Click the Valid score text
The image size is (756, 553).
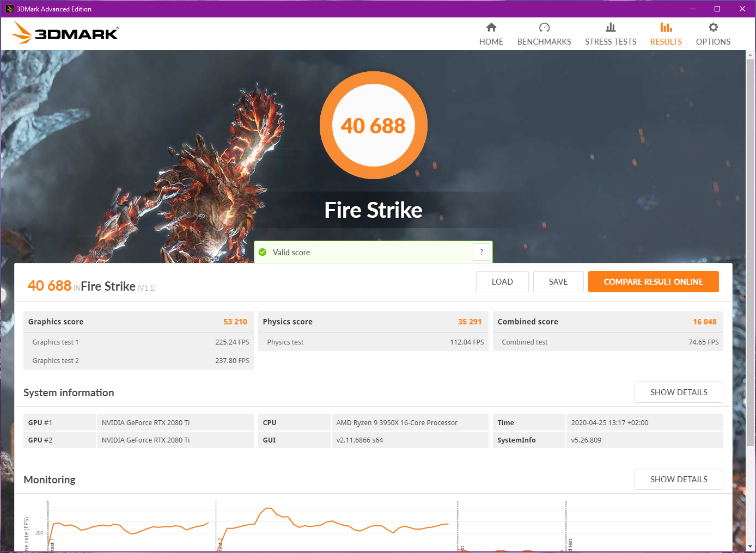[x=291, y=252]
